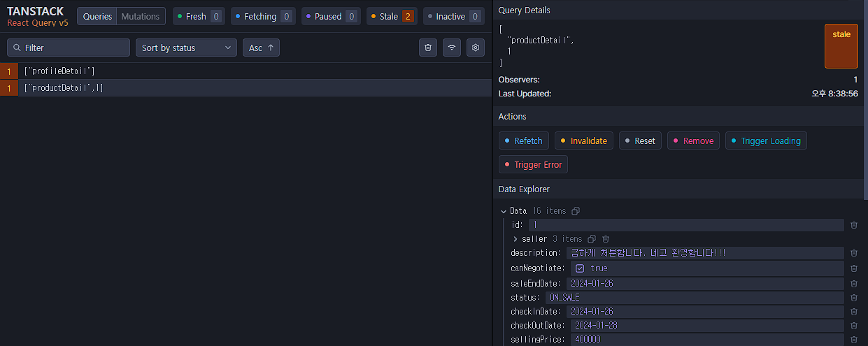Viewport: 868px width, 346px height.
Task: Delete the sellingPrice field
Action: 854,340
